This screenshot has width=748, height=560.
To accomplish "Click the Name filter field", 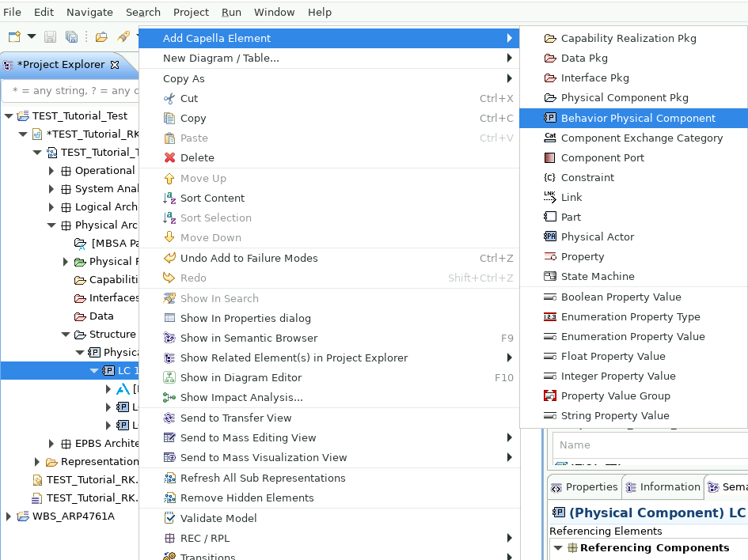I will 651,445.
